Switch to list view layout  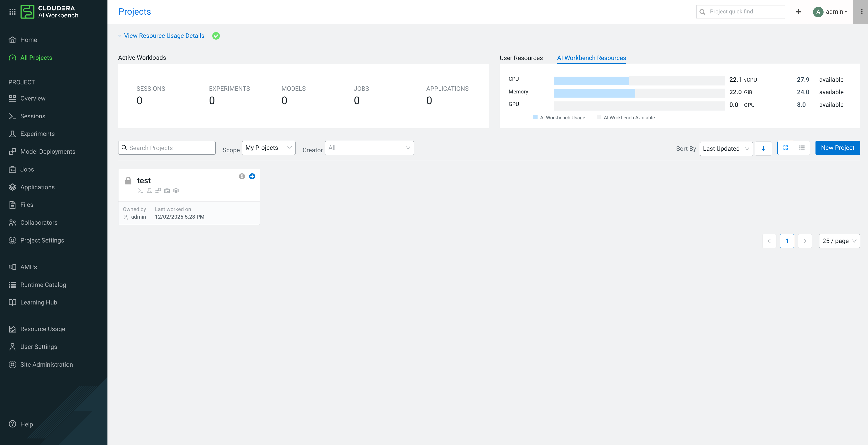pos(802,148)
